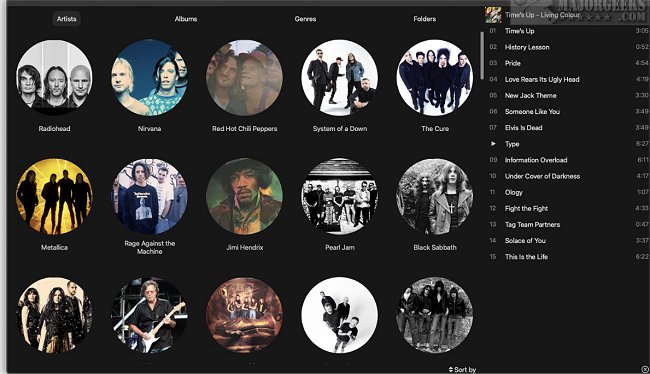Click the Time's Up album cover icon

(x=493, y=15)
